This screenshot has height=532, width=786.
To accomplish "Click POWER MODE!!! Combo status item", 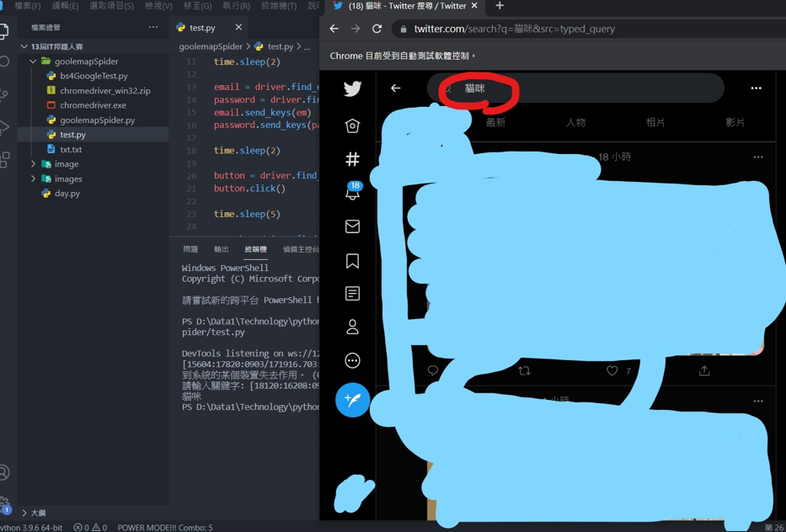I will [x=165, y=528].
